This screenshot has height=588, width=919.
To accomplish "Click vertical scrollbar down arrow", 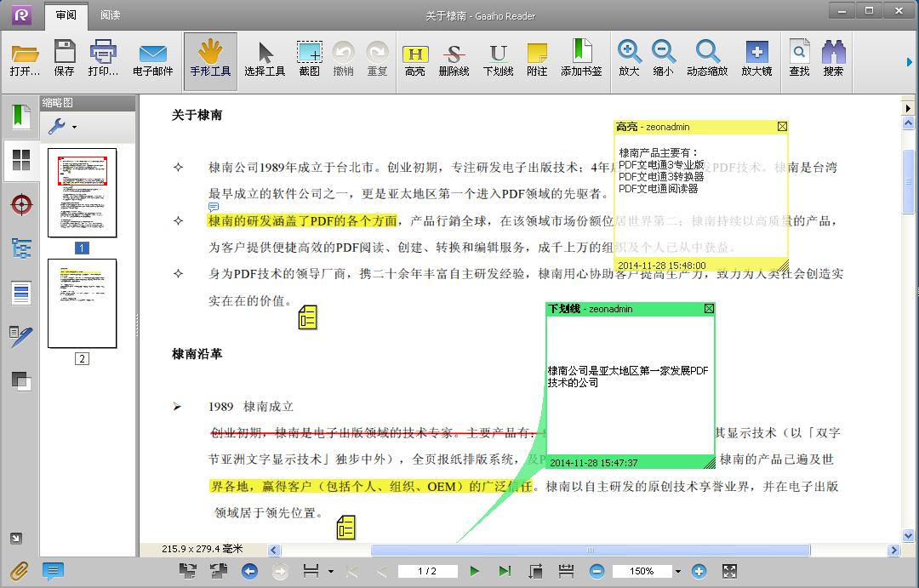I will (909, 535).
